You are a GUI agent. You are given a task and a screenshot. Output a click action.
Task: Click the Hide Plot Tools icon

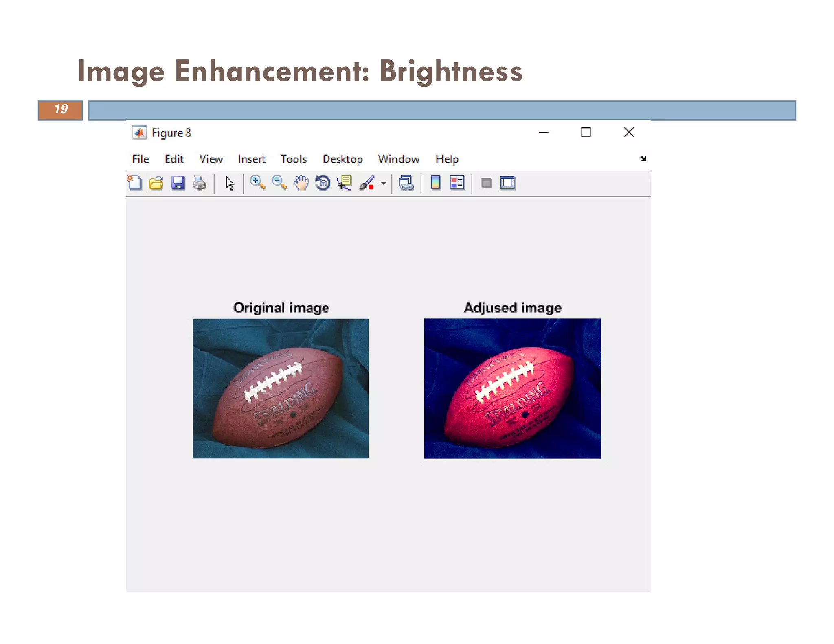486,184
